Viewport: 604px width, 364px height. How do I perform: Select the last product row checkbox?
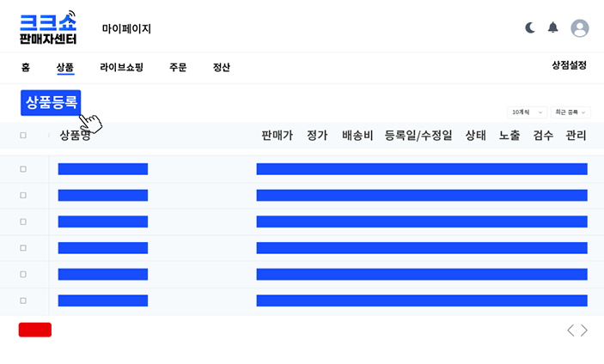(23, 300)
